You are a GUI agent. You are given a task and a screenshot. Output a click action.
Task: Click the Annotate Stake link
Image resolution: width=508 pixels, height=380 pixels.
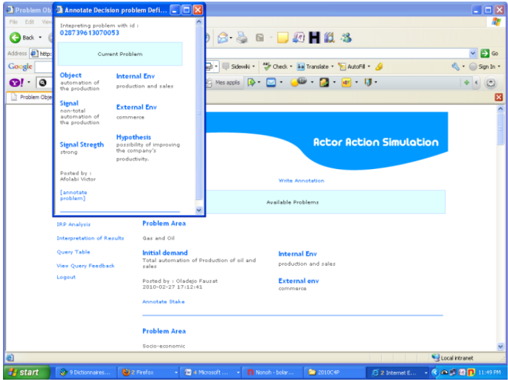163,302
